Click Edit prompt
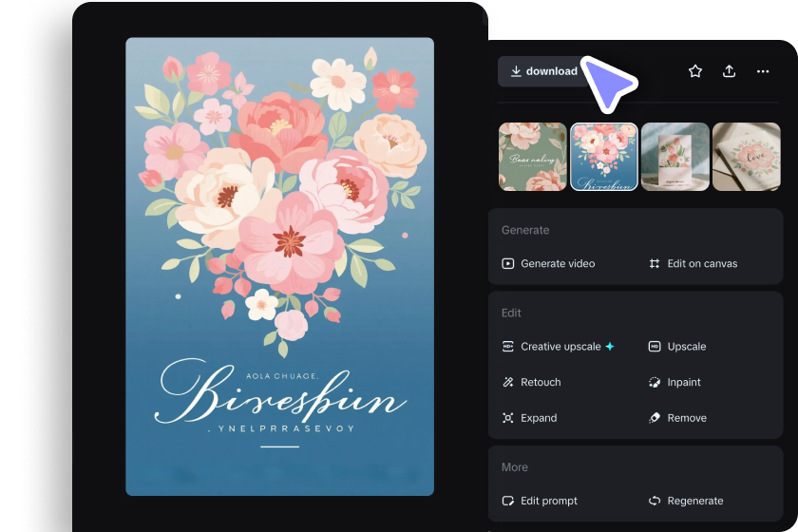Viewport: 798px width, 532px height. [x=540, y=501]
